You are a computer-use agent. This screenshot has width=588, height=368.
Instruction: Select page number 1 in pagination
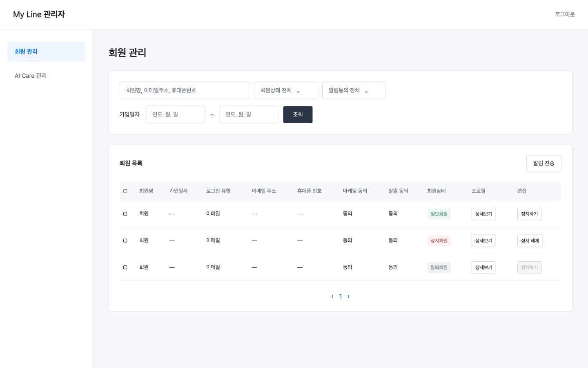click(x=341, y=296)
